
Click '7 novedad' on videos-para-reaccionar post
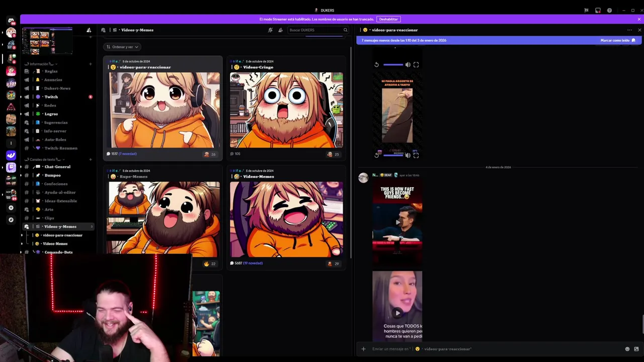tap(128, 154)
